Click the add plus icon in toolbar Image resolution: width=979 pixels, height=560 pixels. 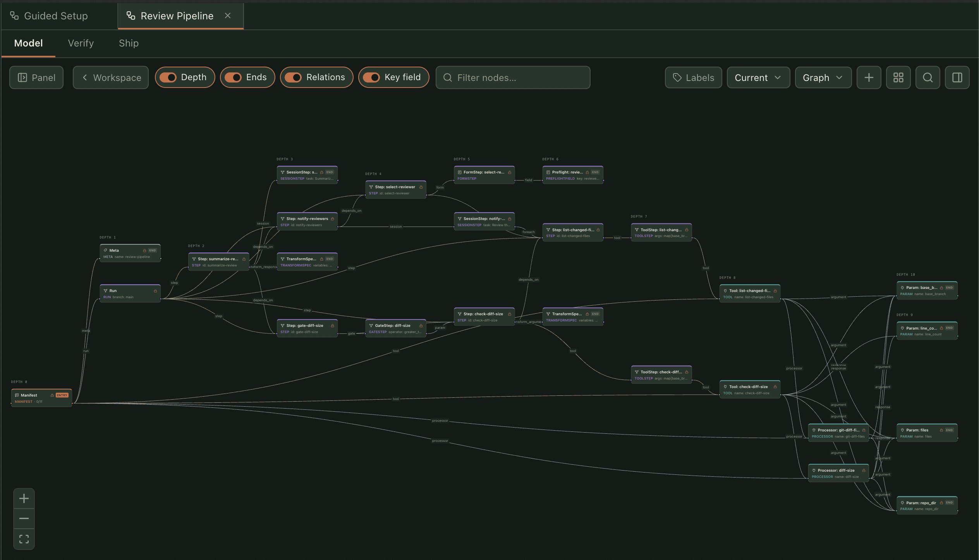click(869, 78)
